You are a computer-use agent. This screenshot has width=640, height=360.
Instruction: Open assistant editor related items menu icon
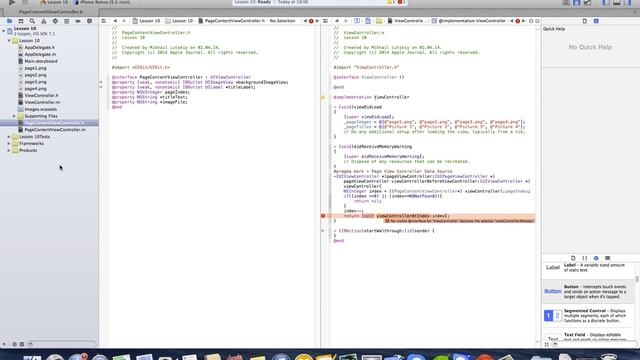(x=325, y=21)
